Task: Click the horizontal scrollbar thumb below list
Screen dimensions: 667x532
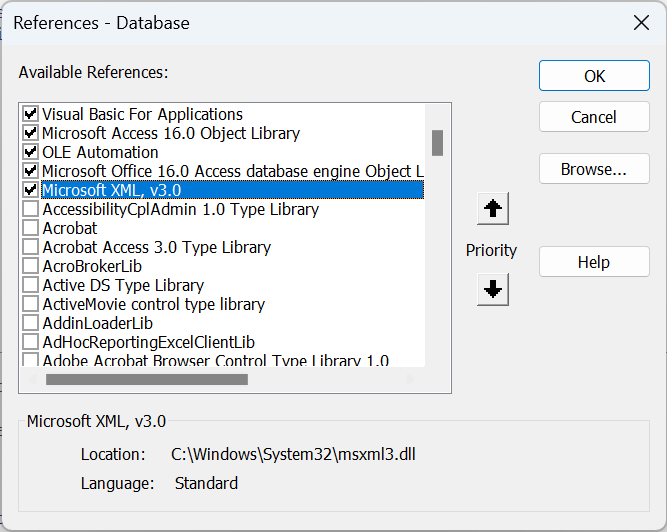Action: tap(146, 380)
